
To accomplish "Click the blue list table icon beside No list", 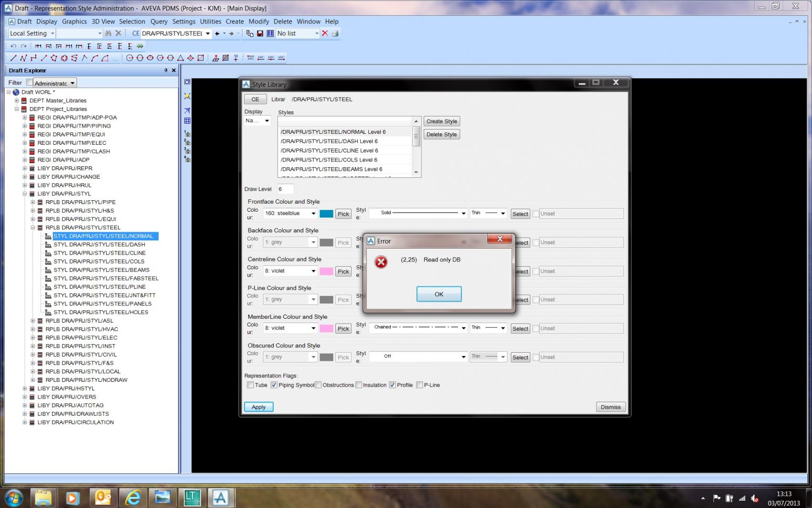I will click(270, 33).
